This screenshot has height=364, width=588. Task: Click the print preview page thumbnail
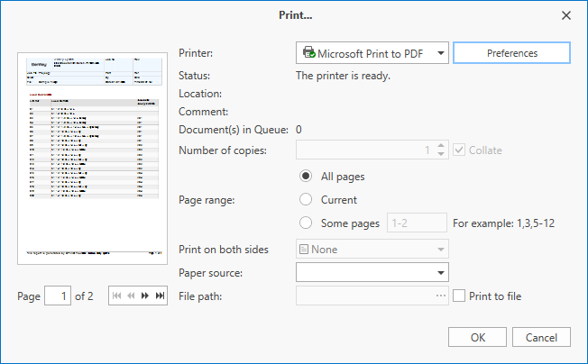point(92,159)
